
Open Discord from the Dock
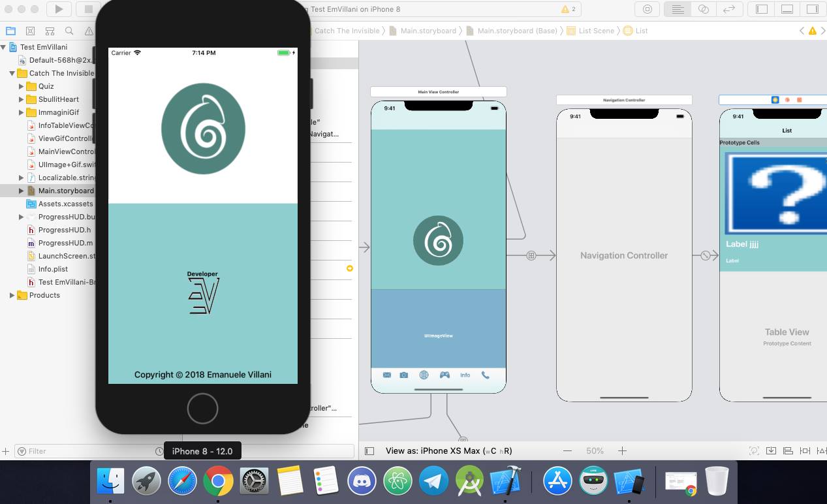(x=362, y=482)
